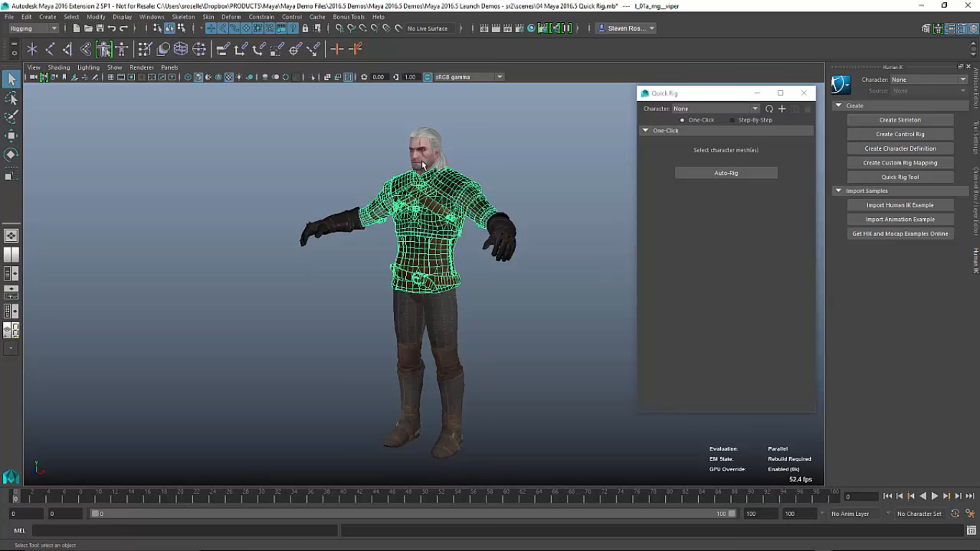This screenshot has width=980, height=551.
Task: Open animation preferences icon near Character Set
Action: tap(970, 514)
